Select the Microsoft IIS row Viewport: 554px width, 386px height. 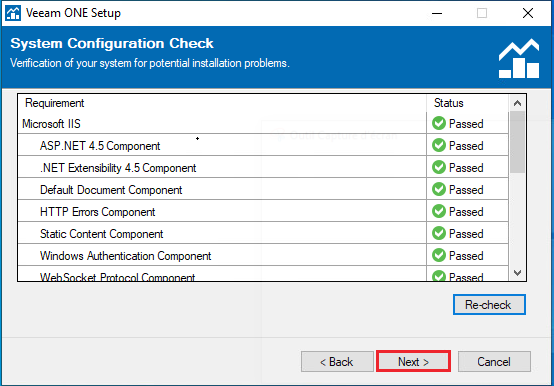click(x=263, y=123)
